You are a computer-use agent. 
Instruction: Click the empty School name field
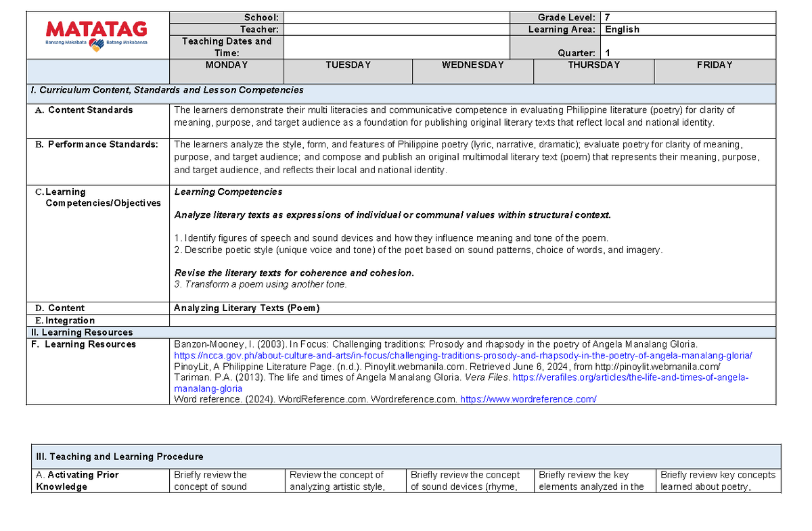point(396,18)
